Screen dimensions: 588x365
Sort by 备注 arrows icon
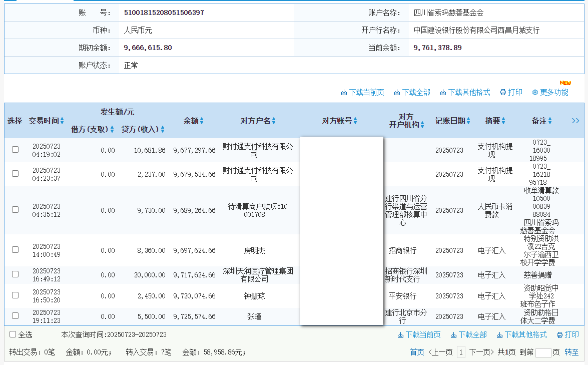(550, 121)
